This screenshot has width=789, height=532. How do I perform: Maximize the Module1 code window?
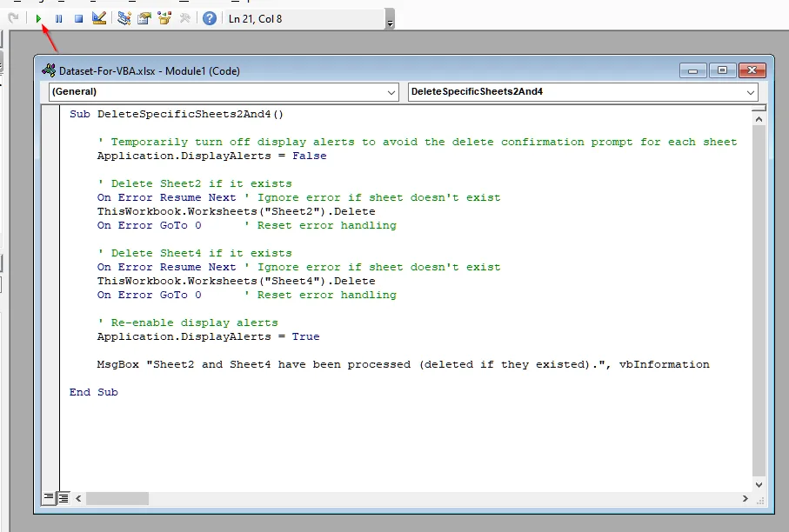coord(722,70)
